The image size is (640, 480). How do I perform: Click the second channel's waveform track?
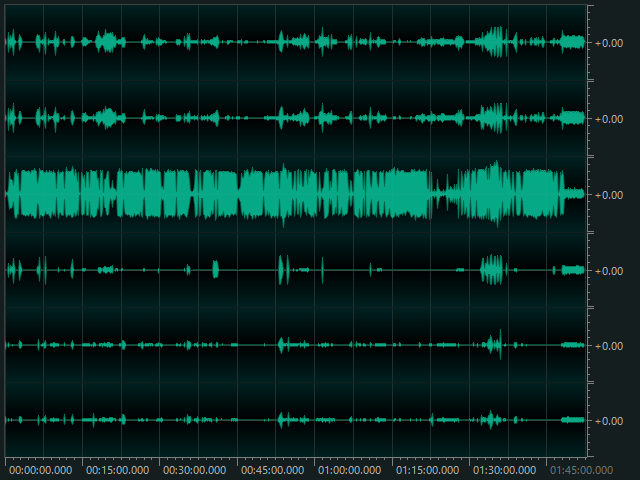296,118
